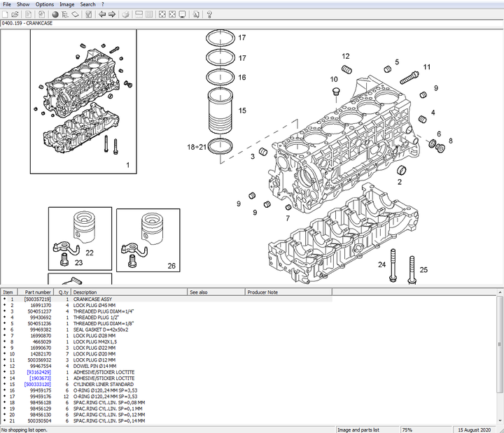Click the parts list scroll up arrow
Viewport: 504px width, 433px height.
click(x=500, y=292)
